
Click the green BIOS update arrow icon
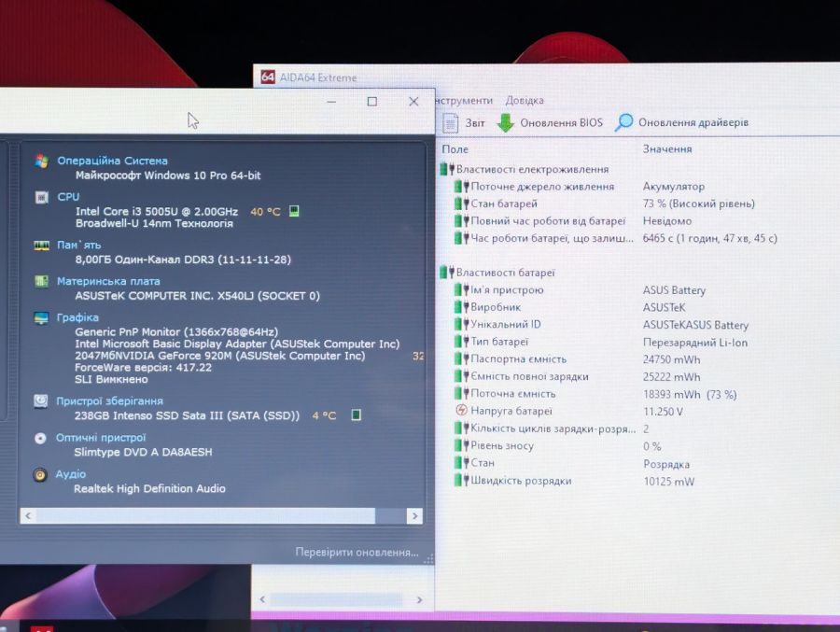[505, 122]
